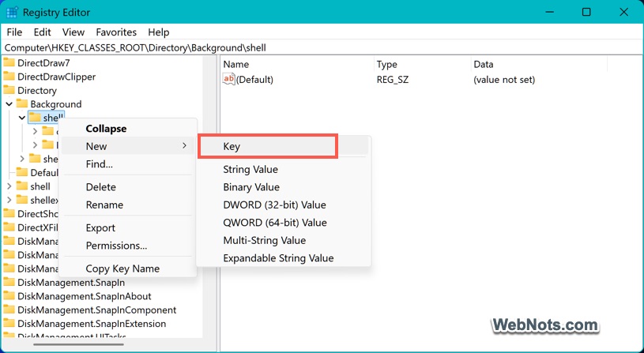This screenshot has width=644, height=353.
Task: Select the (Default) value name
Action: point(254,79)
